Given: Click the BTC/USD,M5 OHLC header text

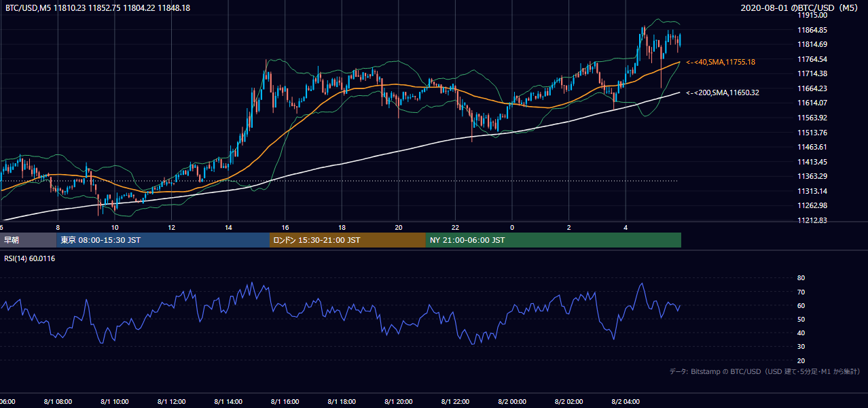Looking at the screenshot, I should 98,7.
